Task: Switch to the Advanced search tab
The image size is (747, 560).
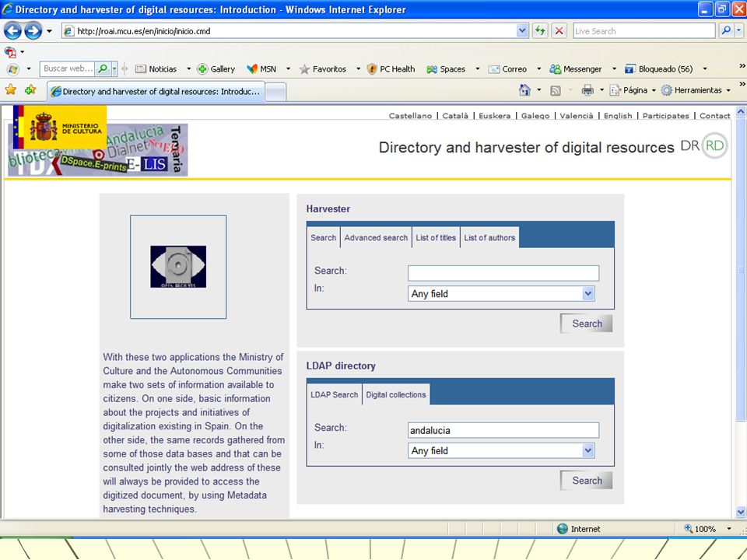Action: 376,238
